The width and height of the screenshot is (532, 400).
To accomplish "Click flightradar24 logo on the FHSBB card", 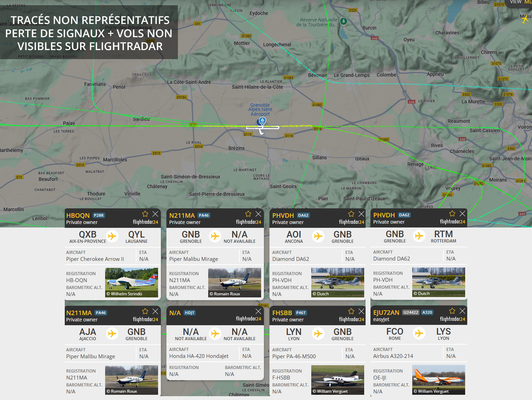I will point(351,319).
